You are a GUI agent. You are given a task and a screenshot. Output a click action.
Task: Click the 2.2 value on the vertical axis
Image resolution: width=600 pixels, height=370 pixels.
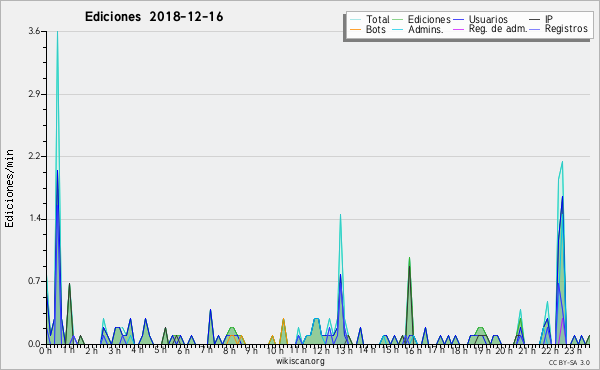point(34,156)
